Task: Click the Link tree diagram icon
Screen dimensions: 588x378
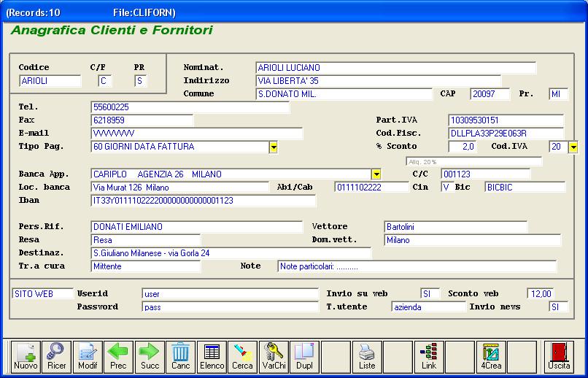Action: pos(429,357)
